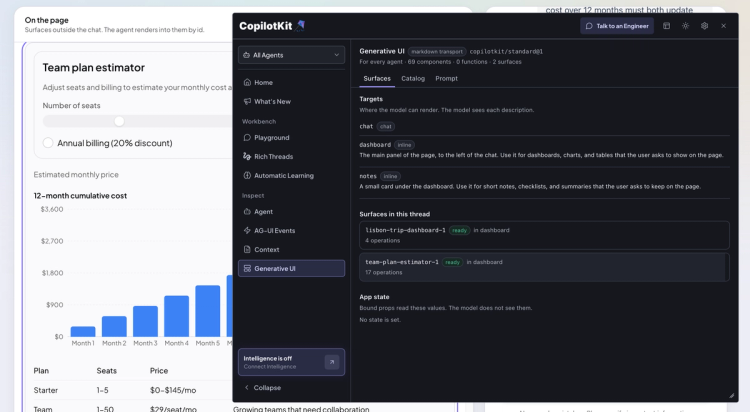Open the team-plan-estimator-1 surface entry
This screenshot has width=750, height=412.
[544, 267]
